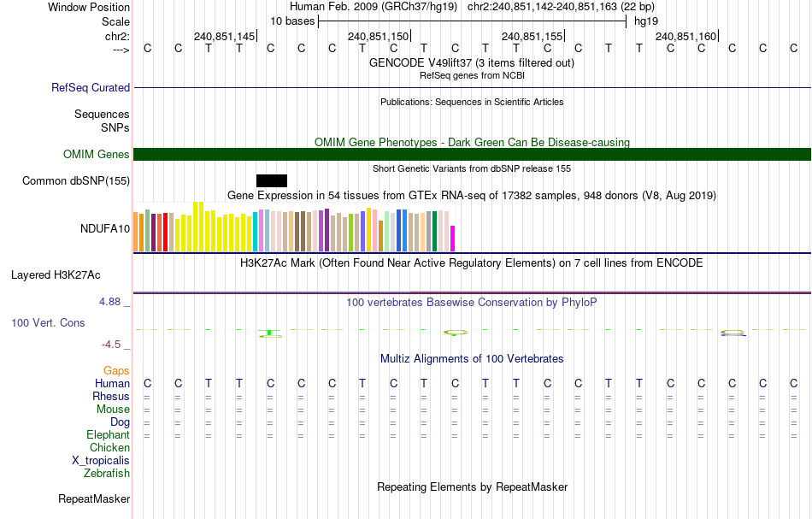Click the X_tropicalis species label
The image size is (812, 519).
coord(101,461)
